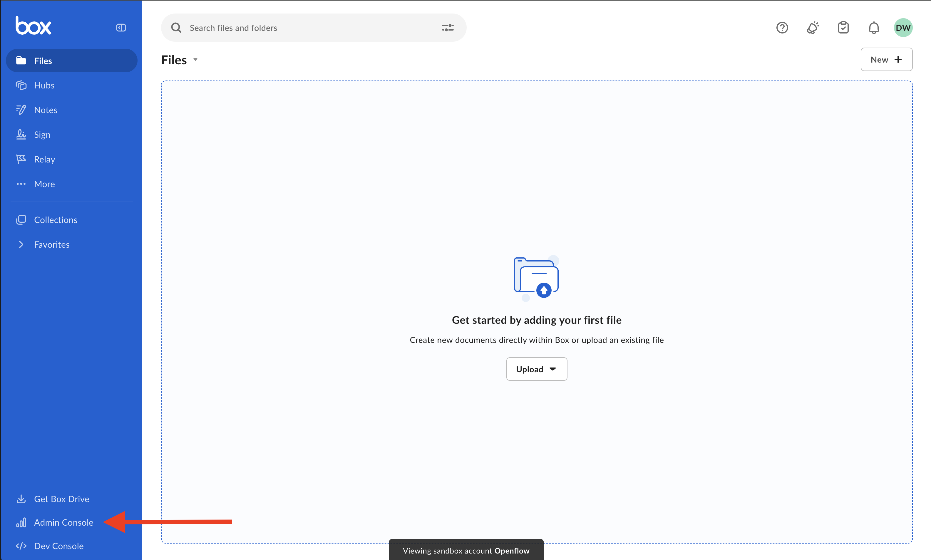Open the tasks clipboard icon

tap(843, 28)
